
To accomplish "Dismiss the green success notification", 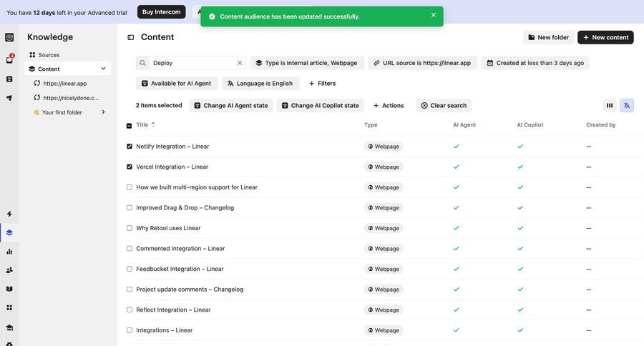I will point(434,15).
